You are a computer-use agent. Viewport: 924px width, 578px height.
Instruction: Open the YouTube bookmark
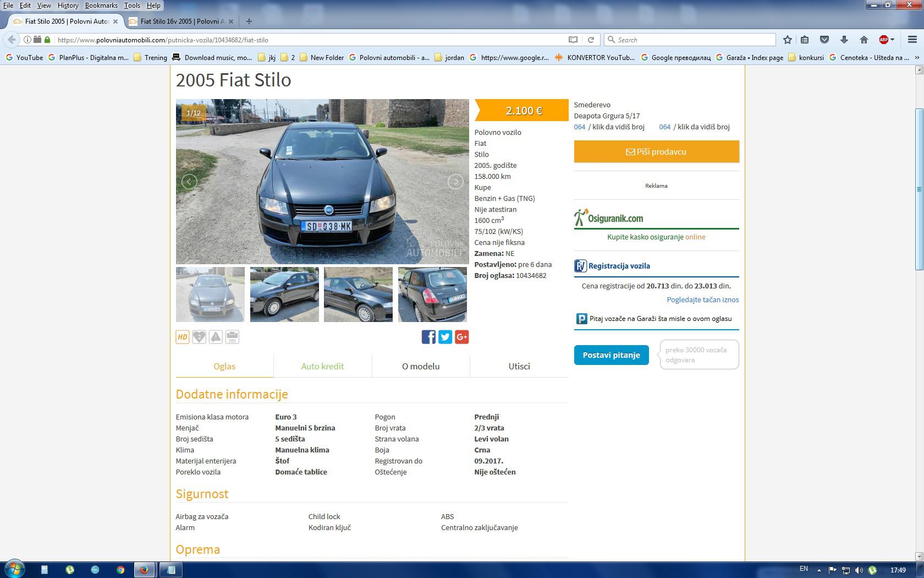coord(24,57)
